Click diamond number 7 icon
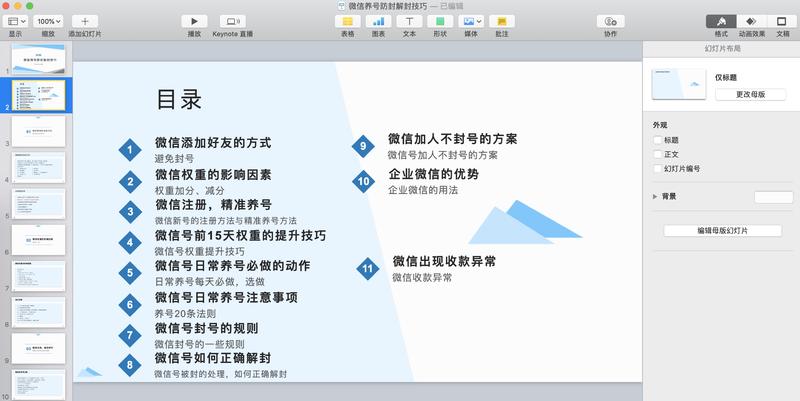The image size is (800, 401). 130,335
